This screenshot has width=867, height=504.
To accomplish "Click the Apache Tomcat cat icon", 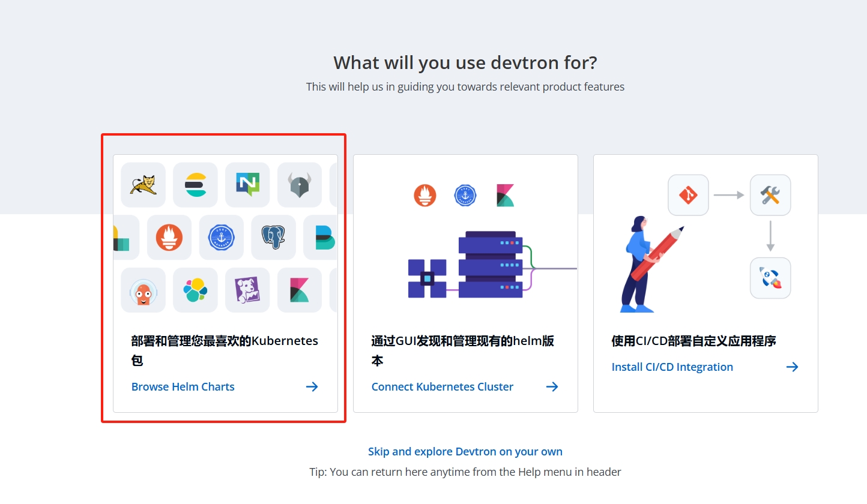I will tap(143, 185).
